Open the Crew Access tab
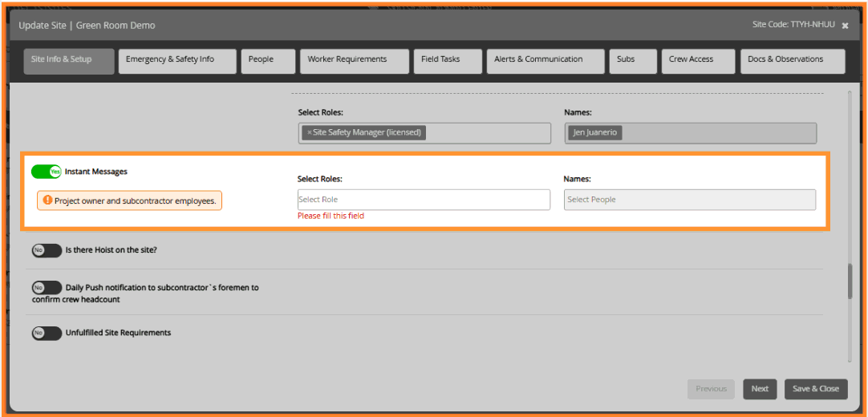Screen dimensions: 868x417 [698, 61]
